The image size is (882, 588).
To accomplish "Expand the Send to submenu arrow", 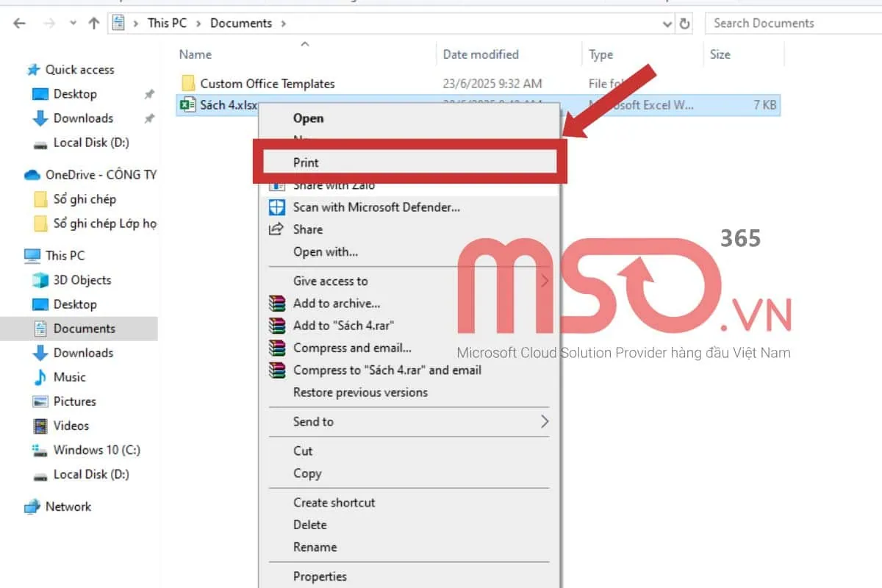I will coord(543,422).
